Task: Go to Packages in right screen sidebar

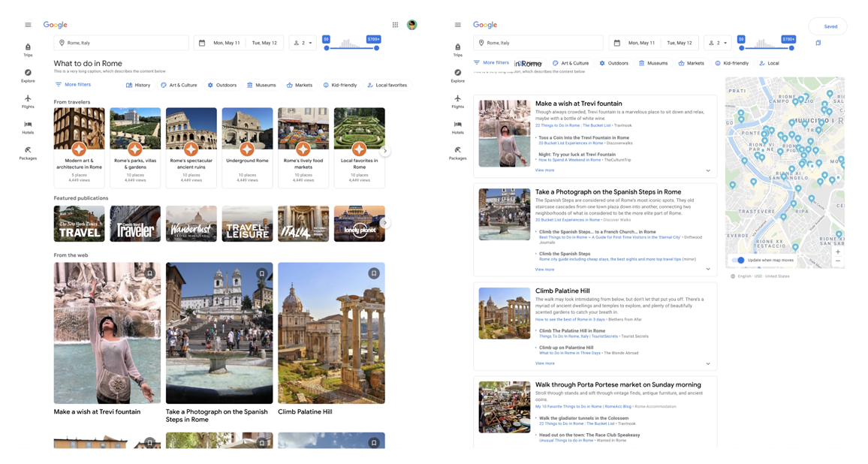Action: [458, 153]
